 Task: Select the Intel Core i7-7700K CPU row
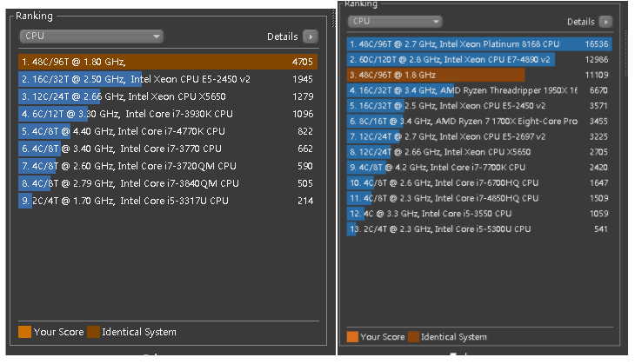point(479,168)
